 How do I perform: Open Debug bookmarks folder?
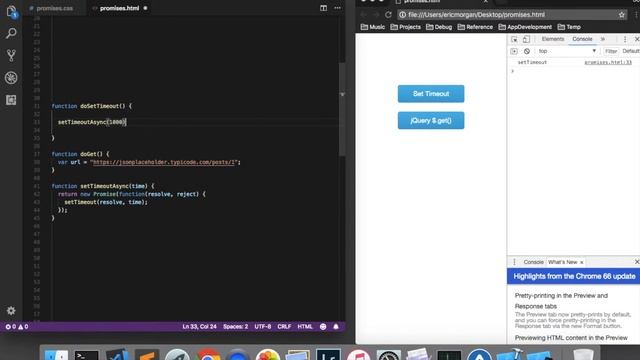click(x=439, y=27)
